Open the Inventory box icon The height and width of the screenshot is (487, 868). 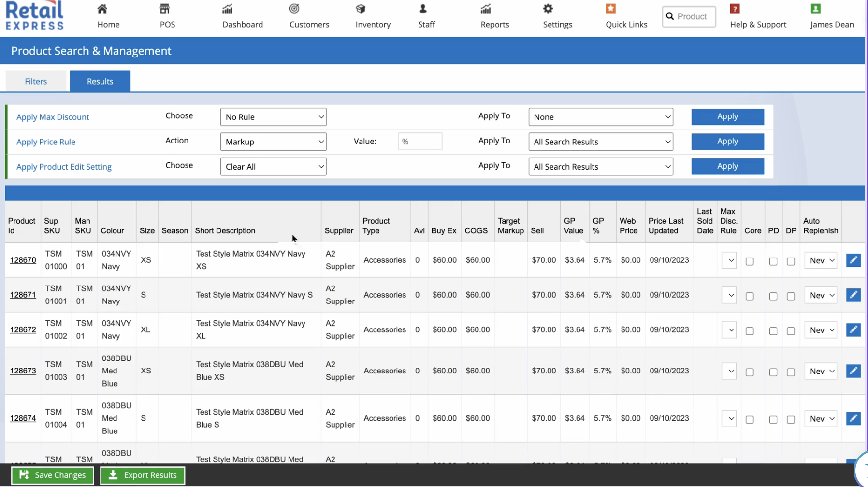pyautogui.click(x=361, y=9)
